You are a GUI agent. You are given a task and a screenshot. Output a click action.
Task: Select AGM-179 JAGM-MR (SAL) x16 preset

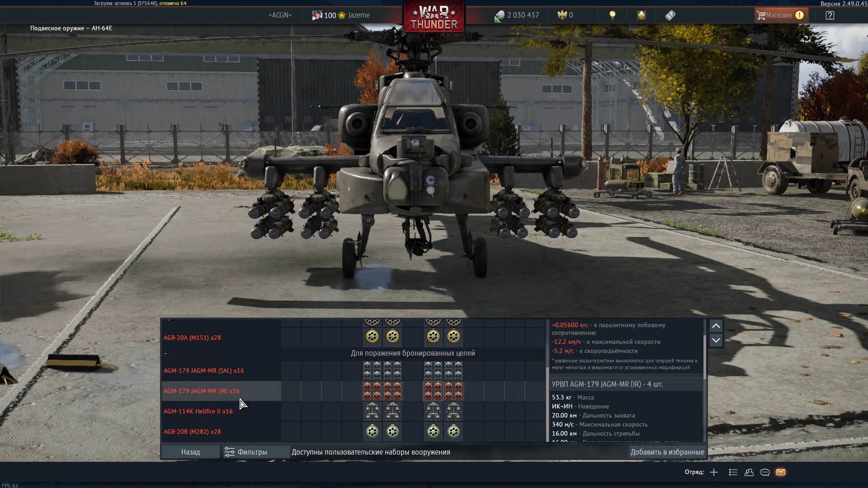coord(204,371)
